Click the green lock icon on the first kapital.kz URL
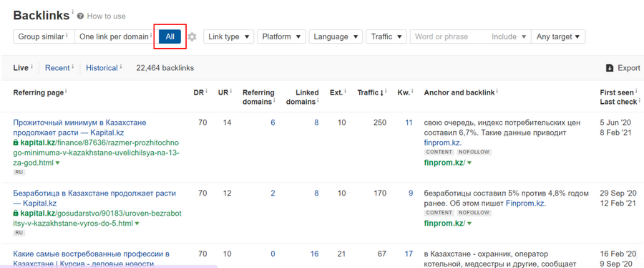644x268 pixels. pos(16,143)
